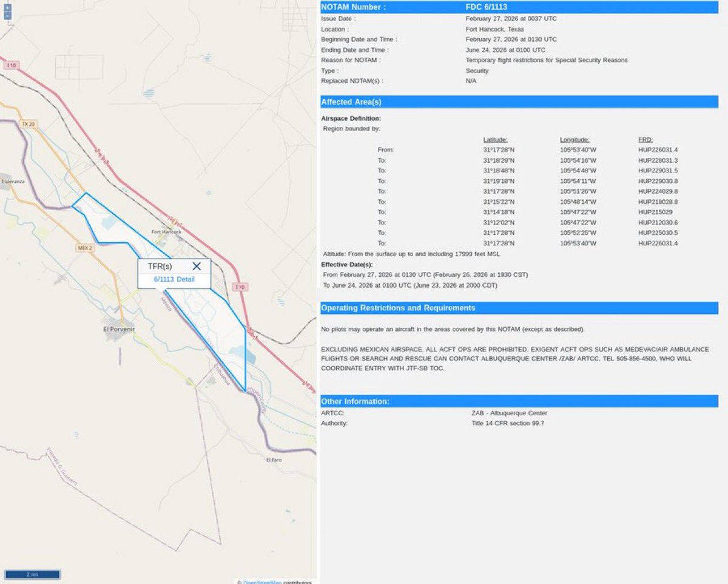Select latitude 31°18'29"N
728x584 pixels.
pyautogui.click(x=499, y=160)
